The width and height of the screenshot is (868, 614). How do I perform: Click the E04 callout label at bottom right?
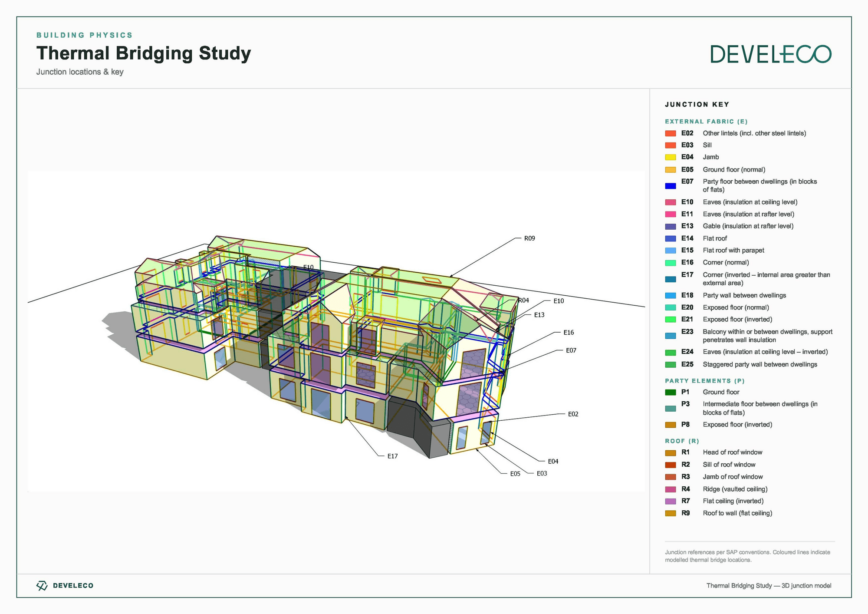coord(553,462)
